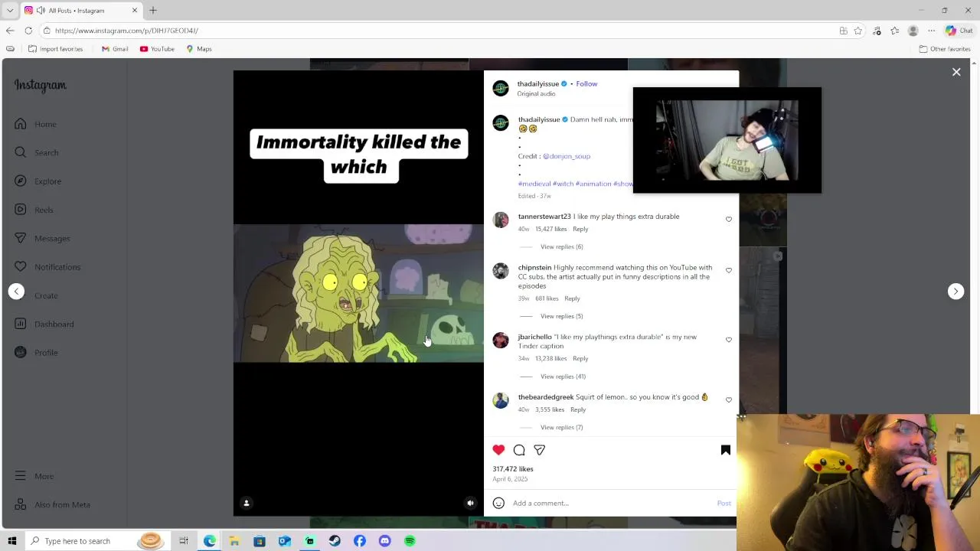980x551 pixels.
Task: Open Reels from the sidebar
Action: [34, 210]
